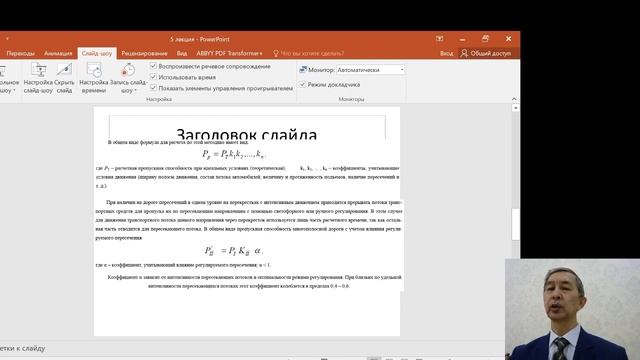Click the Общий доступ button
Screen dimensions: 640x360
(x=486, y=53)
